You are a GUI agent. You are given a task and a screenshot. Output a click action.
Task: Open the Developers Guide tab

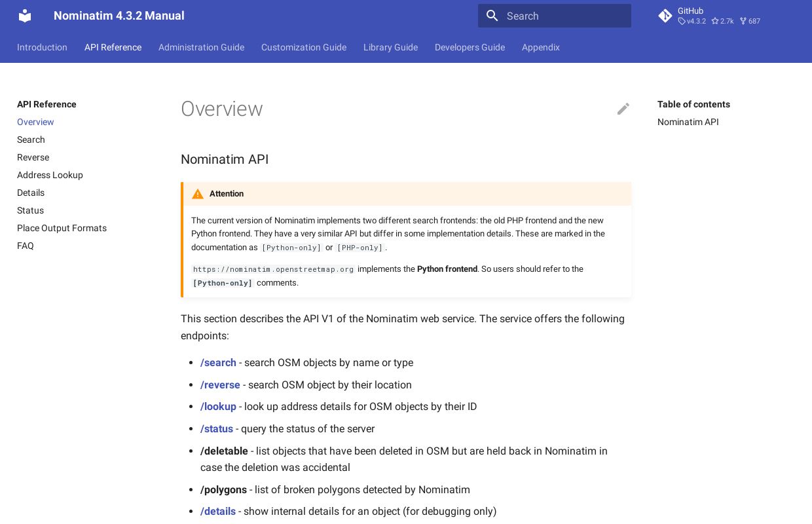tap(470, 47)
